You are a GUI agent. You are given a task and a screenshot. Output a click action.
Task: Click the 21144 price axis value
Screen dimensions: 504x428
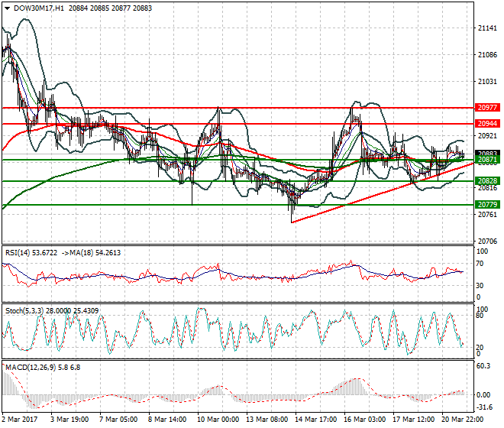487,28
